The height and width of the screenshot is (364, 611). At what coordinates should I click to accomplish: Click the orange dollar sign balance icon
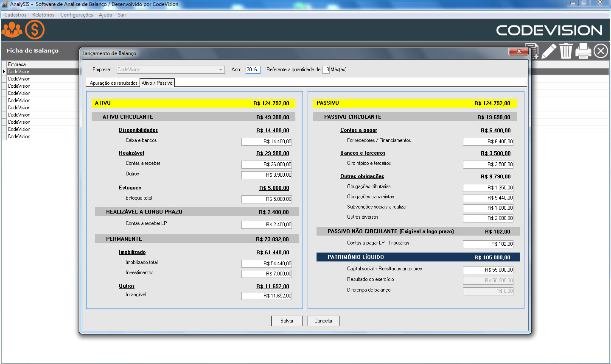[34, 30]
